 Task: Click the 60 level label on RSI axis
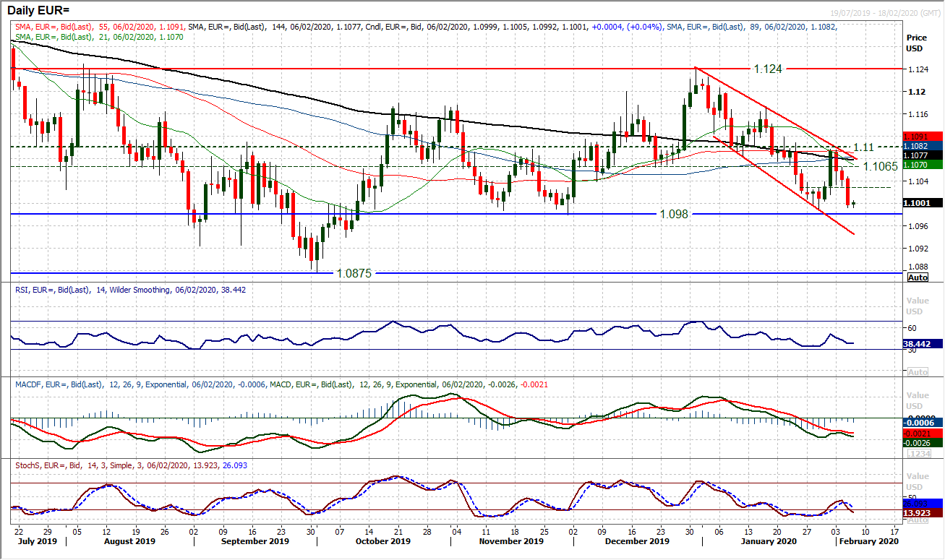click(912, 327)
